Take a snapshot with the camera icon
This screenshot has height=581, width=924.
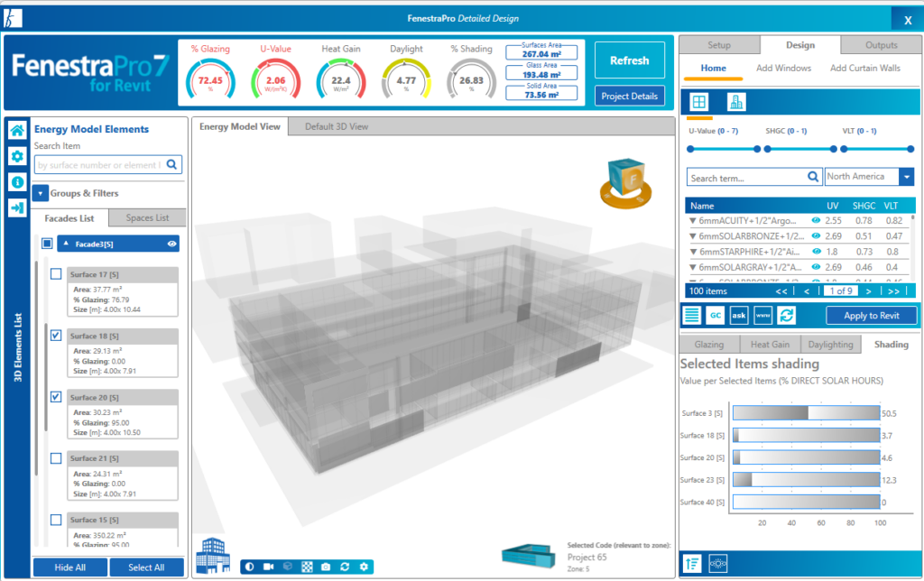(x=326, y=567)
